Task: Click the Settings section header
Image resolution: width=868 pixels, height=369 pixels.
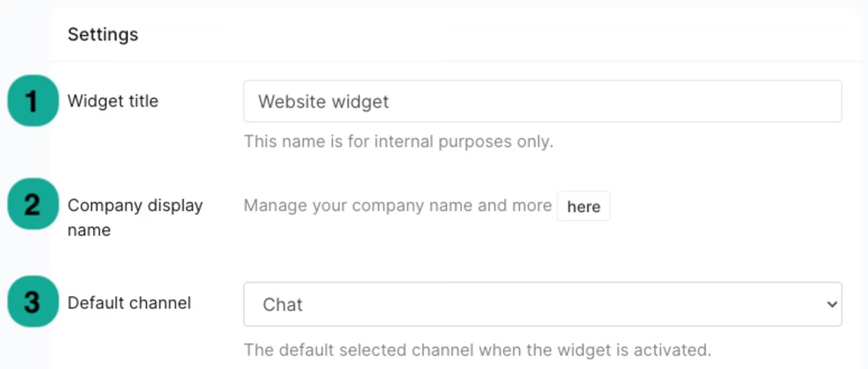Action: point(102,35)
